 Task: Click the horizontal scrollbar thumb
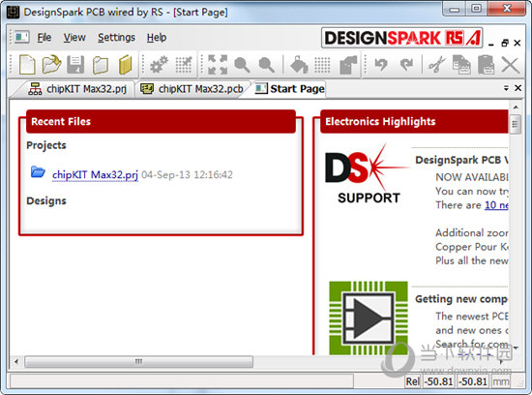coord(138,361)
